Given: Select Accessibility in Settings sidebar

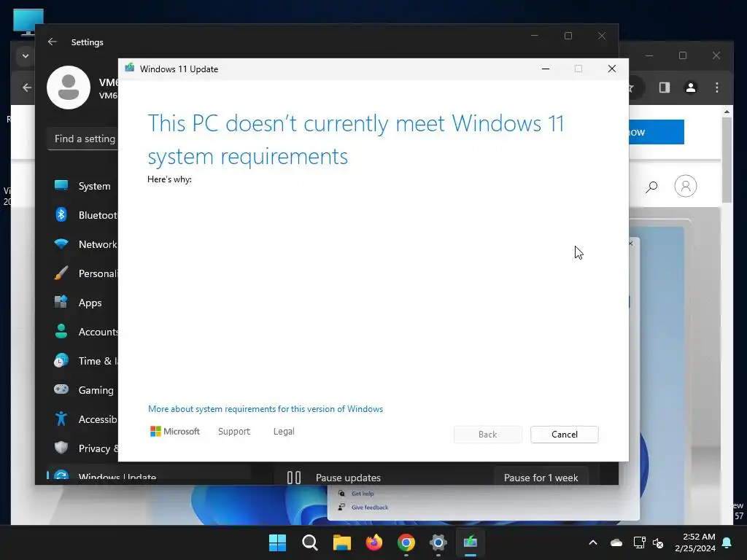Looking at the screenshot, I should click(x=83, y=419).
